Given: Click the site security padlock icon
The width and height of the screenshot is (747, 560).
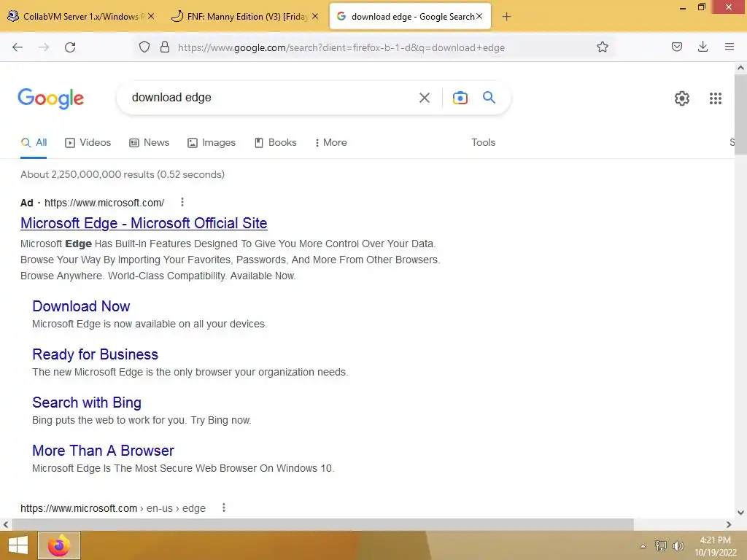Looking at the screenshot, I should point(165,47).
